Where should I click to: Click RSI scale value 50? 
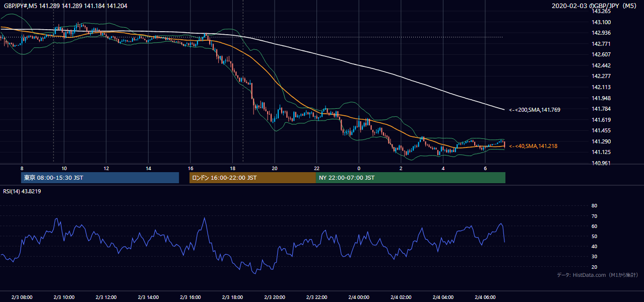coord(594,236)
